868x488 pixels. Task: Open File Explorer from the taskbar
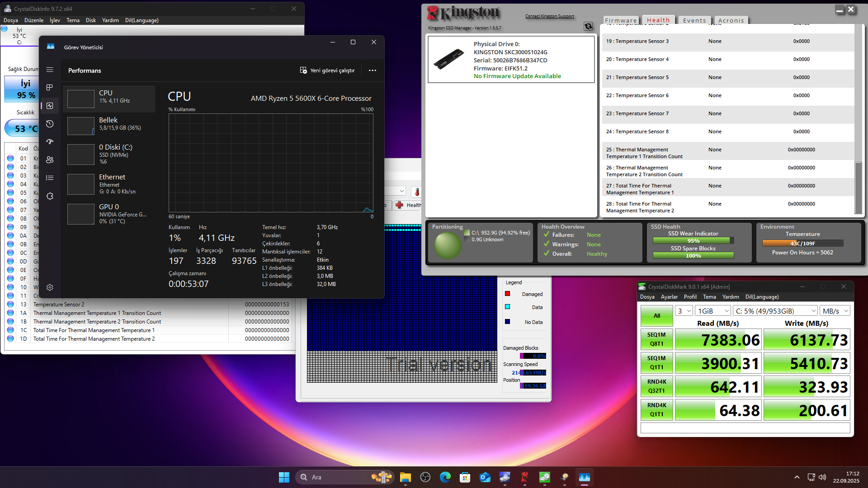[405, 477]
